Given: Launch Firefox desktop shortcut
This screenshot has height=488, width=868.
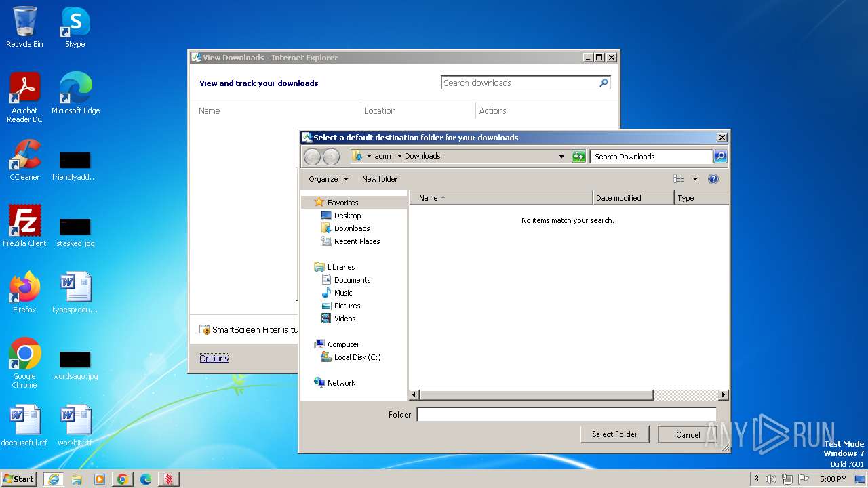Looking at the screenshot, I should pyautogui.click(x=24, y=293).
